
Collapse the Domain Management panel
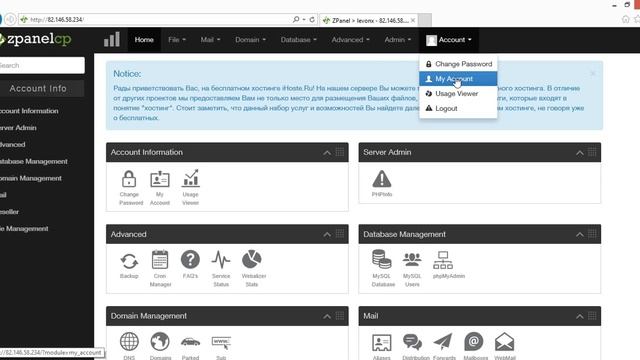pos(327,316)
